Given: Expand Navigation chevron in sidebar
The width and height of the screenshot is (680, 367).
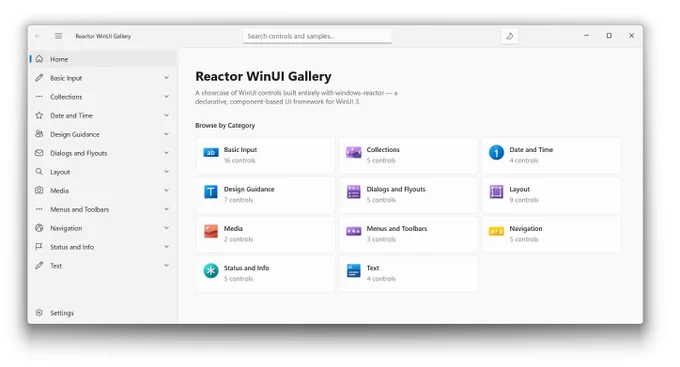Looking at the screenshot, I should (x=167, y=228).
